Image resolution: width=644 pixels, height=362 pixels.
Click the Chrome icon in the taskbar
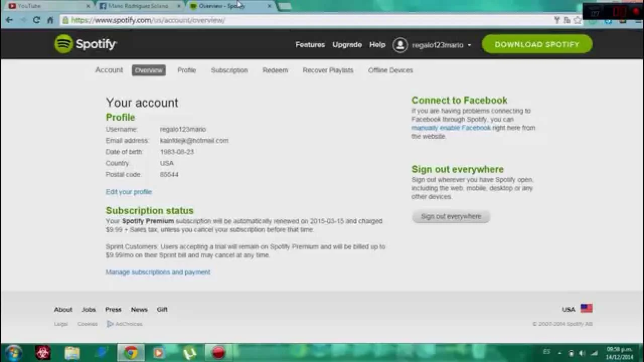[131, 352]
